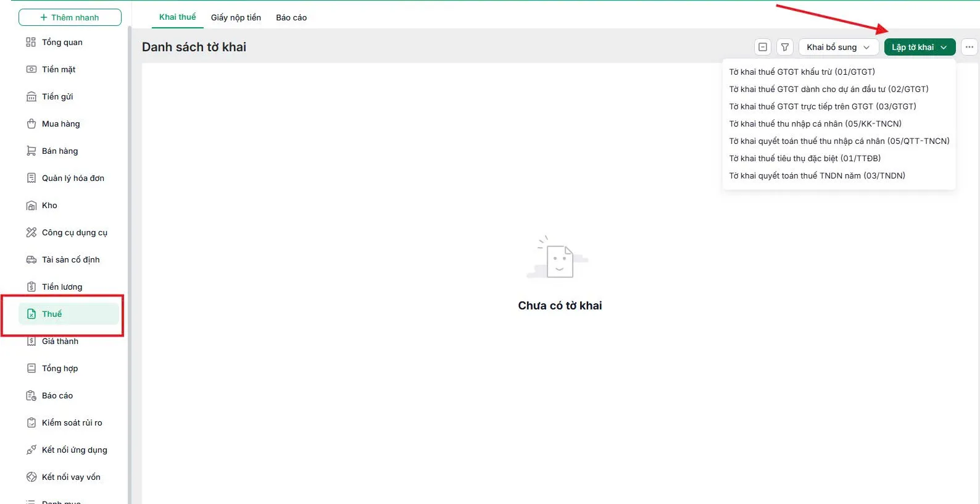Collapse the Lập tờ khai dropdown
The height and width of the screenshot is (504, 980).
pyautogui.click(x=920, y=47)
